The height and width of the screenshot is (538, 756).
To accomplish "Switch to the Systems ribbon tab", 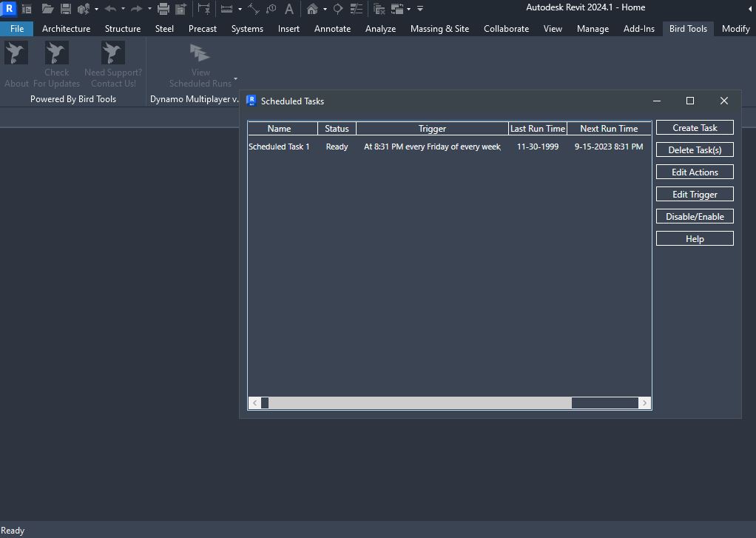I will (x=247, y=28).
